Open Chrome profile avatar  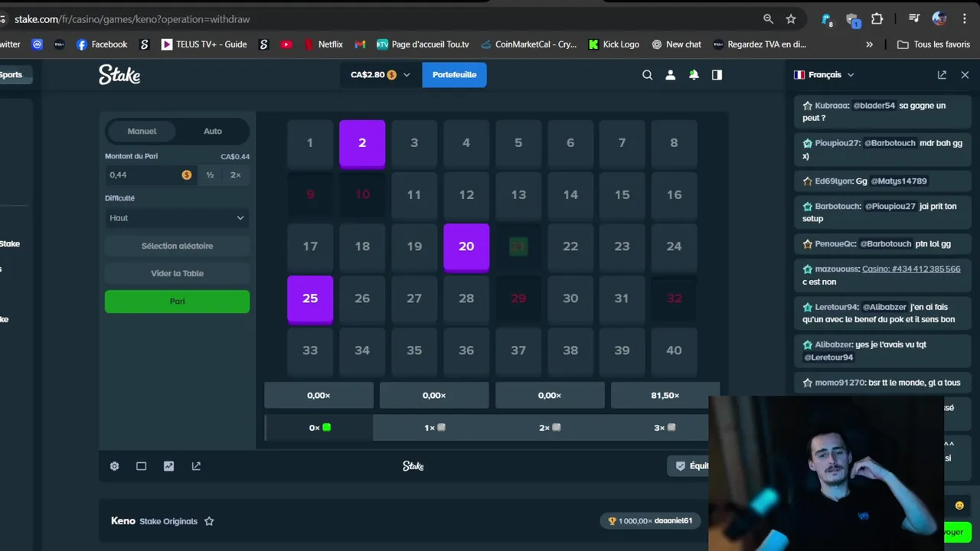(939, 19)
